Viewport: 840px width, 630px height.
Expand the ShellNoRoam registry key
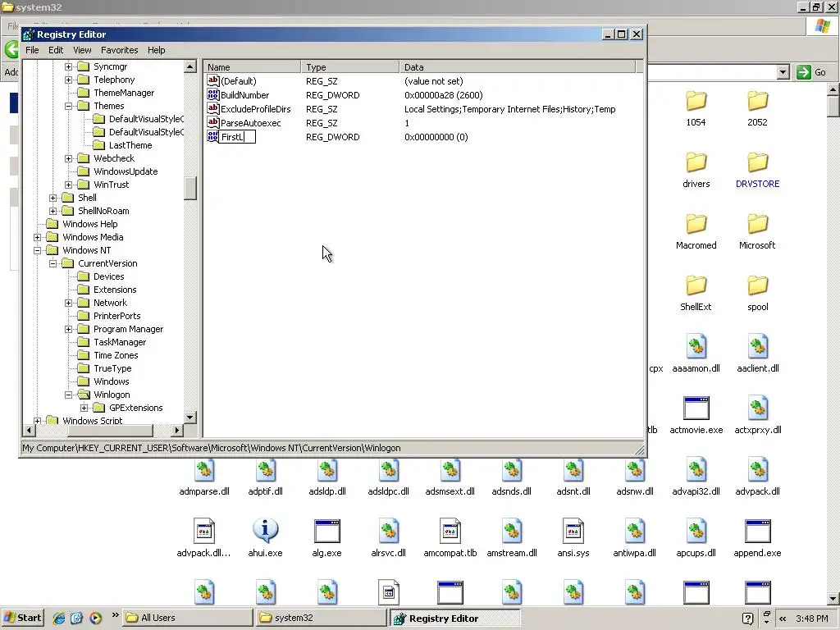coord(53,211)
